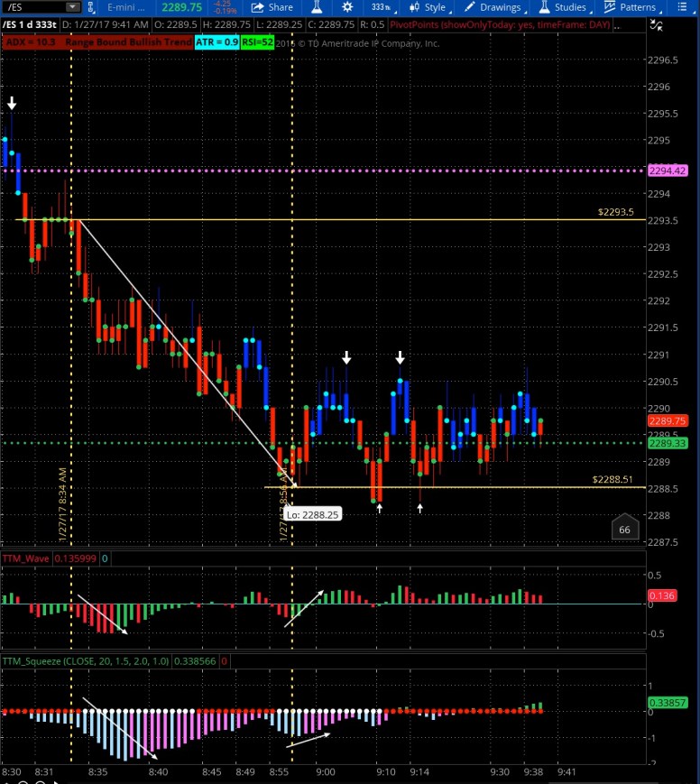The image size is (700, 784).
Task: Click the TTM_Squeeze value 0.338566
Action: coord(195,661)
